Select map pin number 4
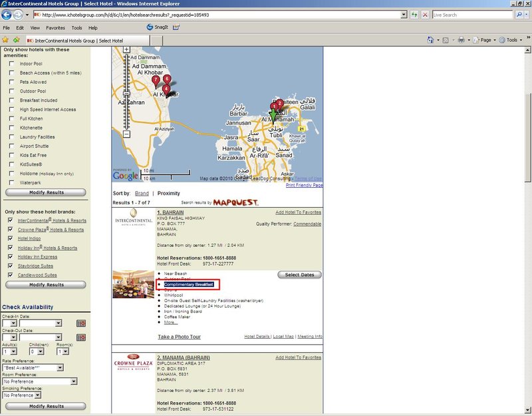Image resolution: width=532 pixels, height=416 pixels. 166,91
